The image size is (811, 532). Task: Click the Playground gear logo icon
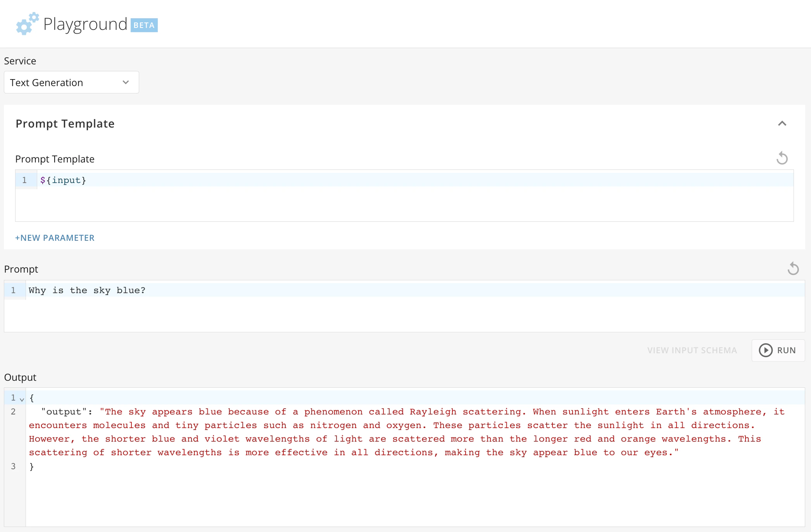(27, 23)
